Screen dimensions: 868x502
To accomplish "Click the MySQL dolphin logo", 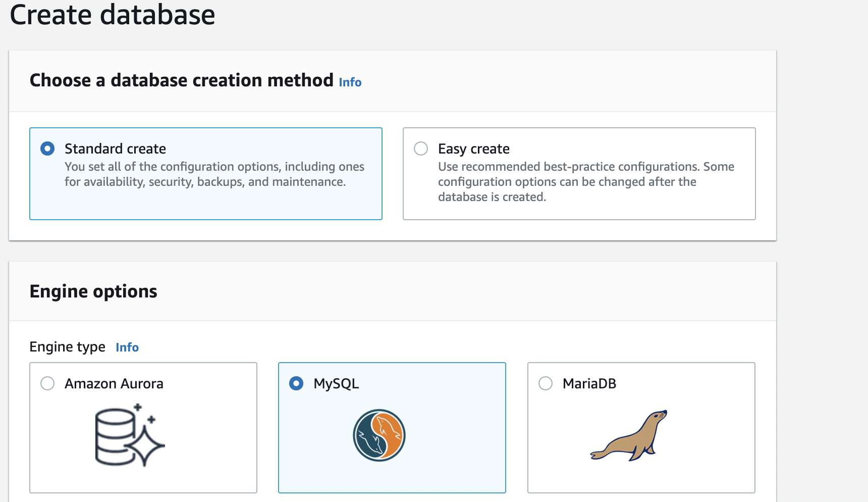I will click(x=379, y=435).
